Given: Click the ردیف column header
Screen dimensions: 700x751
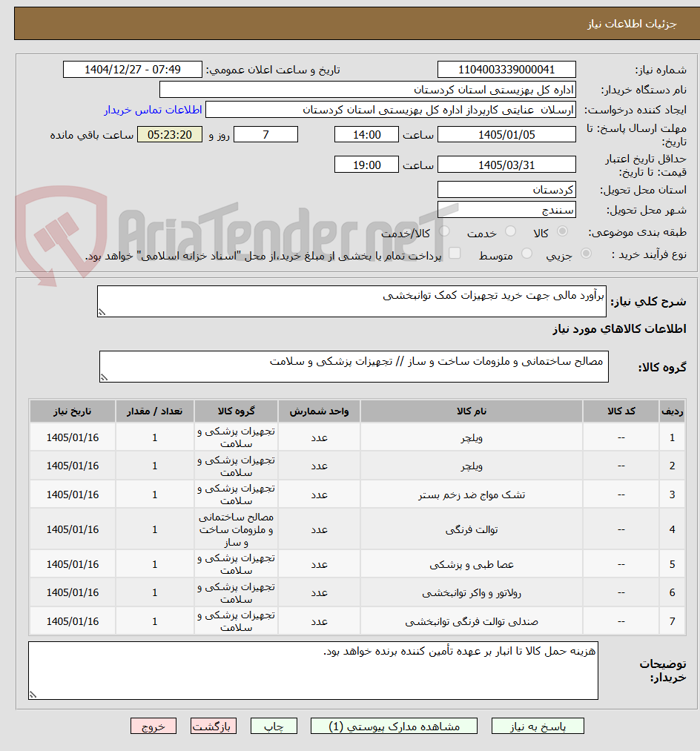Looking at the screenshot, I should click(673, 411).
